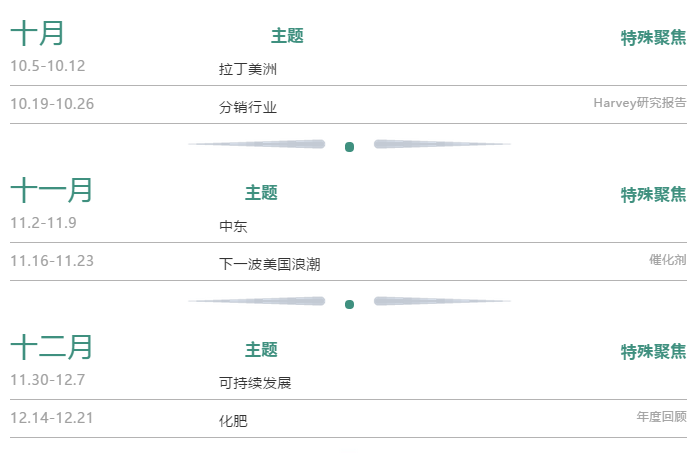
Task: Select the 12.14-12.21 date range
Action: pyautogui.click(x=51, y=418)
